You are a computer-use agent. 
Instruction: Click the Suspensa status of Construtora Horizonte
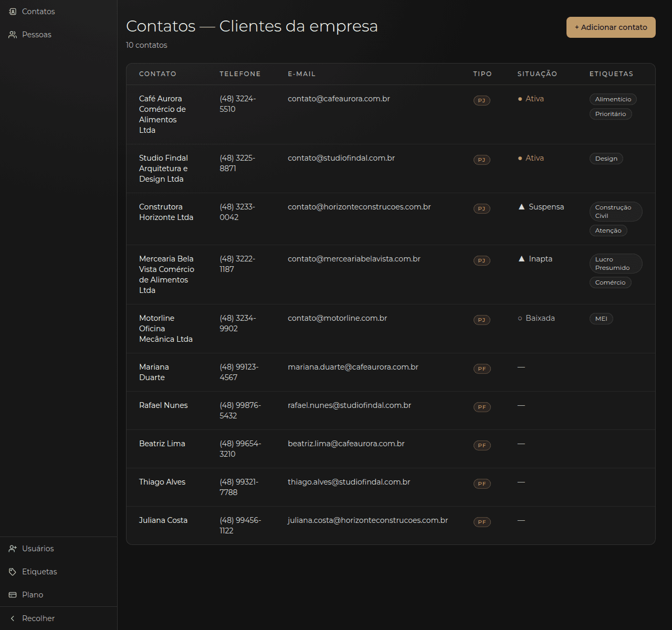coord(541,207)
